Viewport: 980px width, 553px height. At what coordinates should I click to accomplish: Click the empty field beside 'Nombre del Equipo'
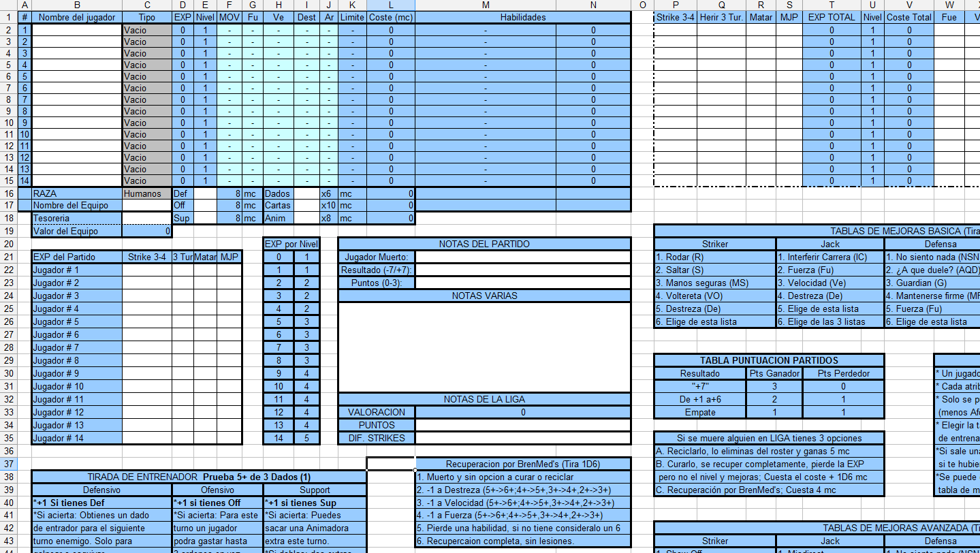pos(146,206)
